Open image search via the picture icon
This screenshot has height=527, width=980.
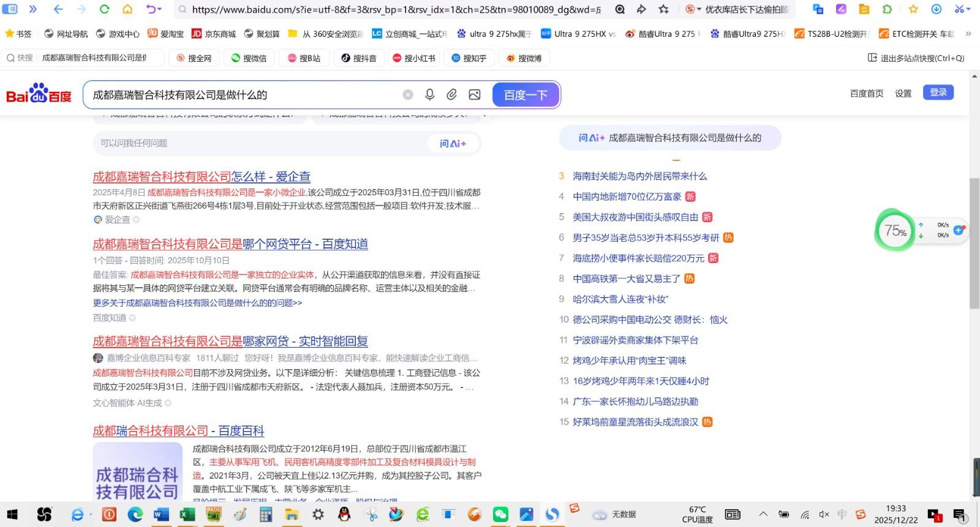pos(474,95)
